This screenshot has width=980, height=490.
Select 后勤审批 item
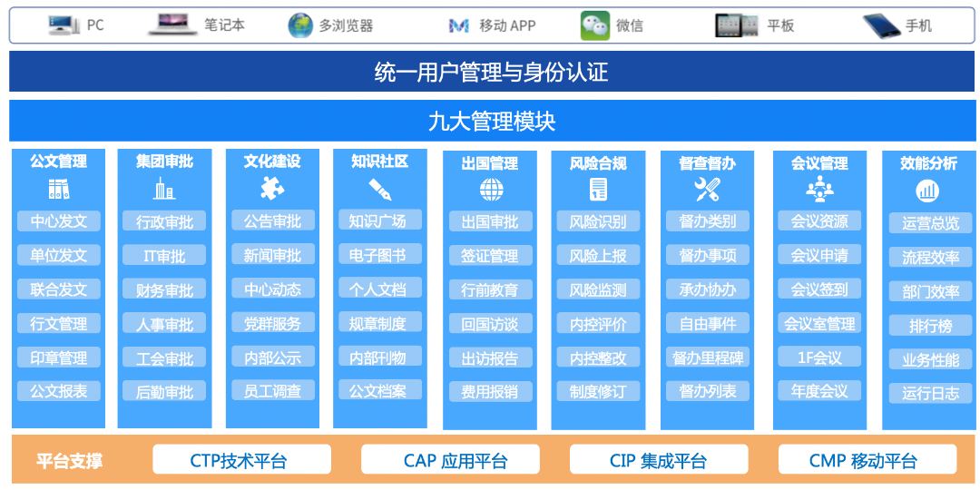pos(164,391)
